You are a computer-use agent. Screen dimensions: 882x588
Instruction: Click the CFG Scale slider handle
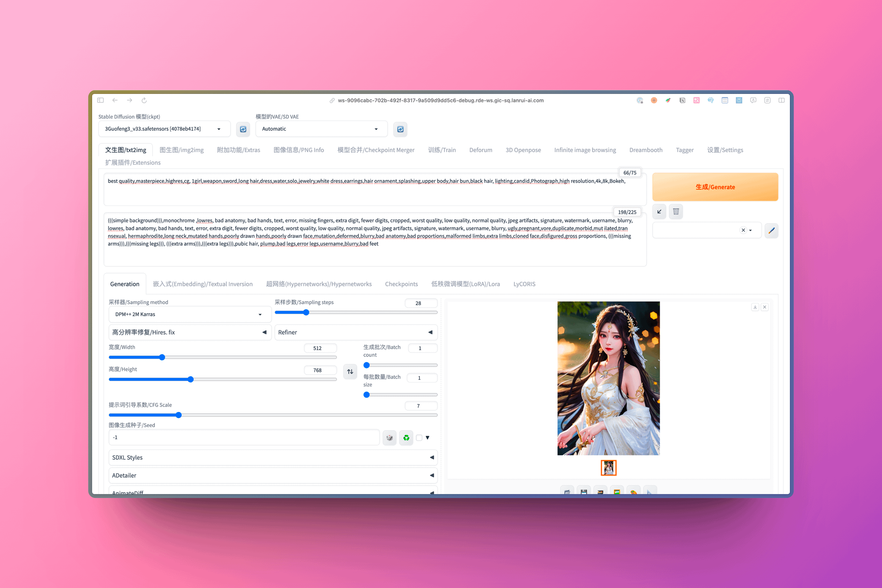[179, 415]
